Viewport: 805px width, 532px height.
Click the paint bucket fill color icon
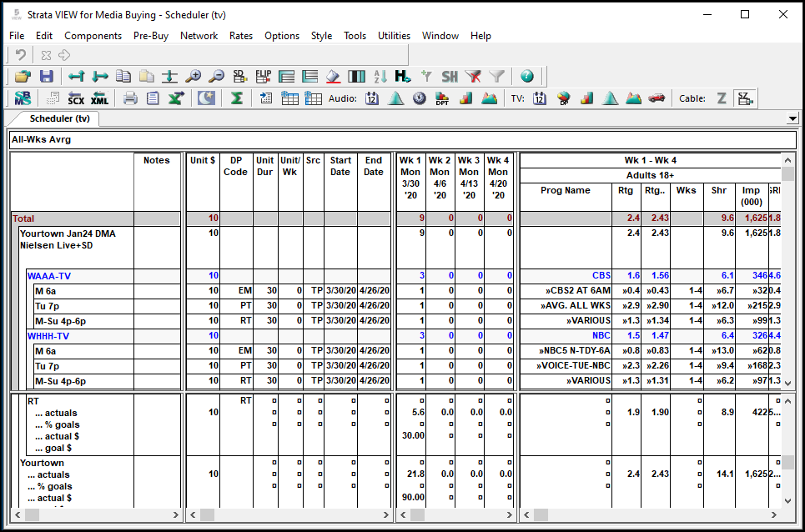[x=333, y=76]
